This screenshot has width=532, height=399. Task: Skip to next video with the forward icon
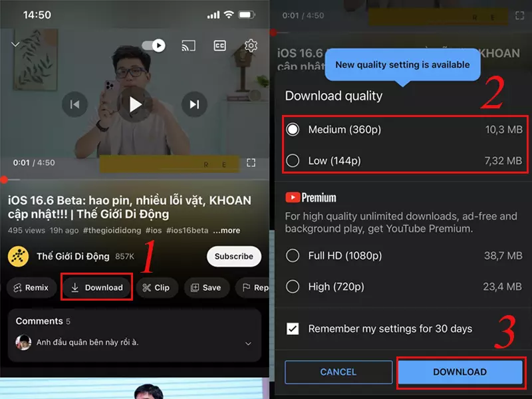pos(194,104)
